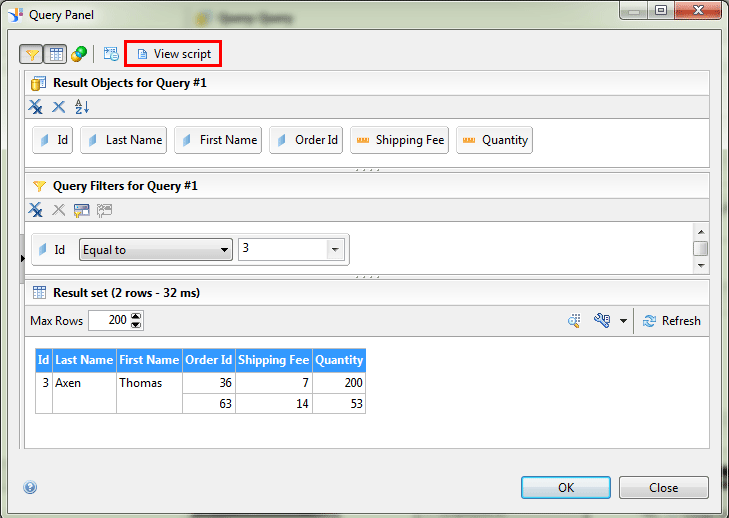This screenshot has height=518, width=729.
Task: Click the filter pane scroll up arrow
Action: (701, 232)
